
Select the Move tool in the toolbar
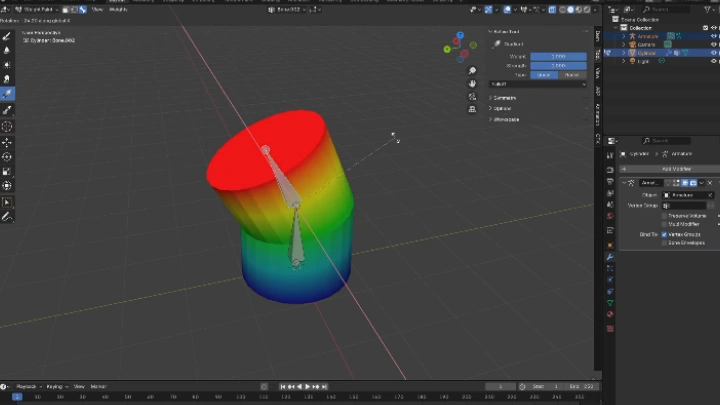[x=7, y=142]
